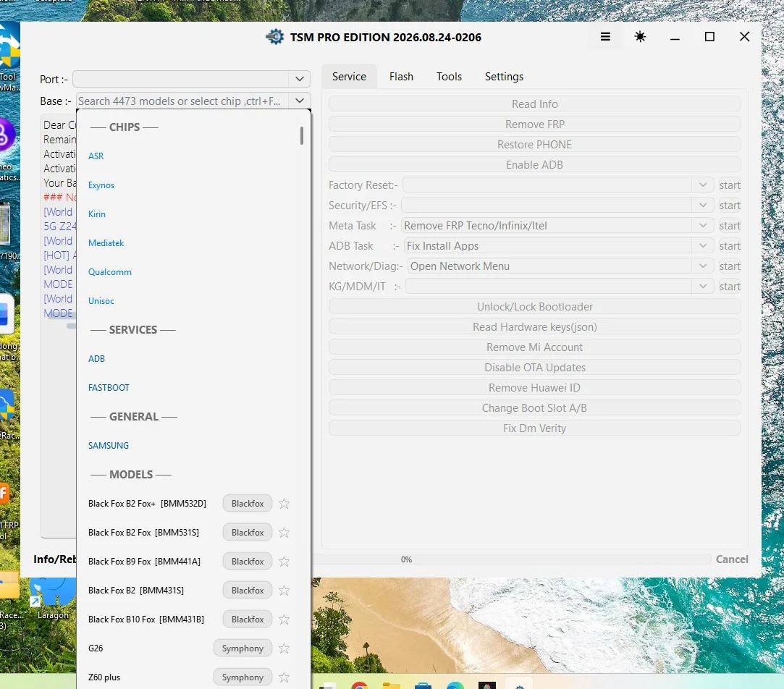Image resolution: width=784 pixels, height=689 pixels.
Task: Star the G26 Symphony model
Action: (x=284, y=648)
